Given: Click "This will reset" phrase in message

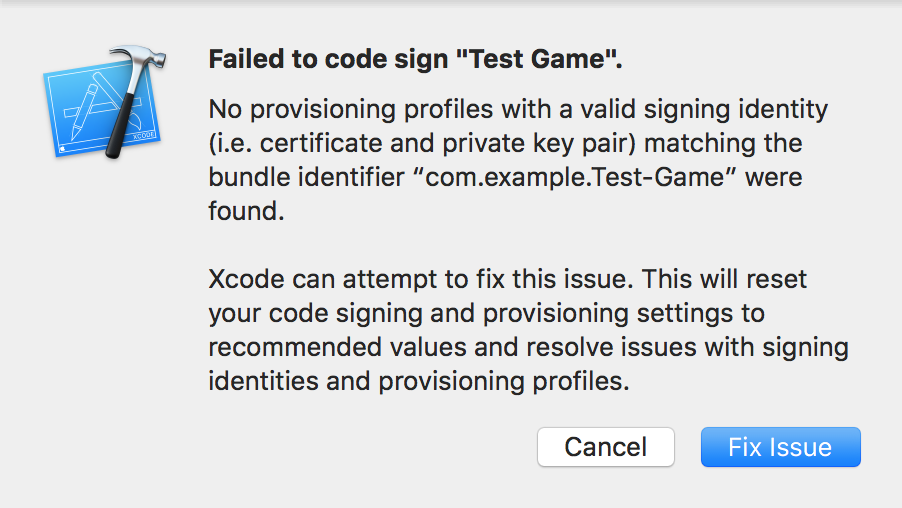Looking at the screenshot, I should [724, 279].
